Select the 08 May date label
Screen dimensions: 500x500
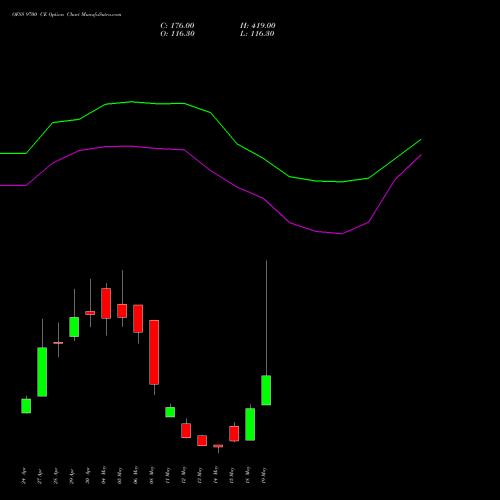click(152, 475)
